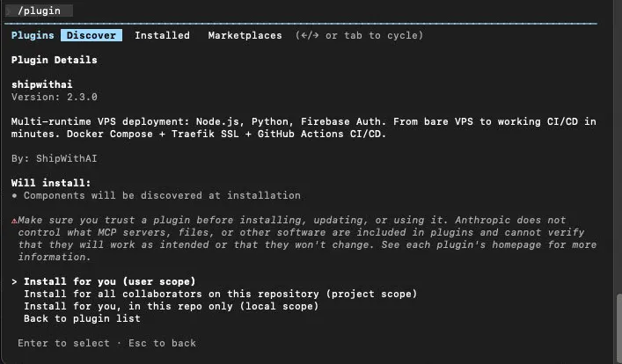Click the Plugin Details heading
The image size is (622, 364).
(x=55, y=60)
